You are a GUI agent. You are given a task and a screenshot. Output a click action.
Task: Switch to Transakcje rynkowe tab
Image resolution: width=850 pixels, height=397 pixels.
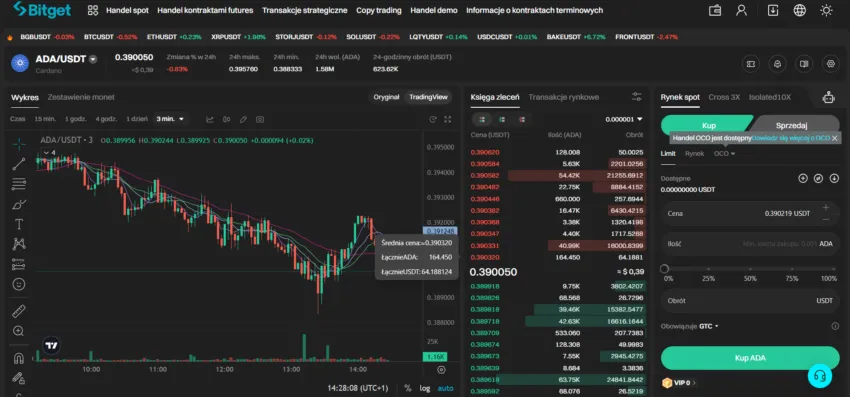[x=563, y=97]
